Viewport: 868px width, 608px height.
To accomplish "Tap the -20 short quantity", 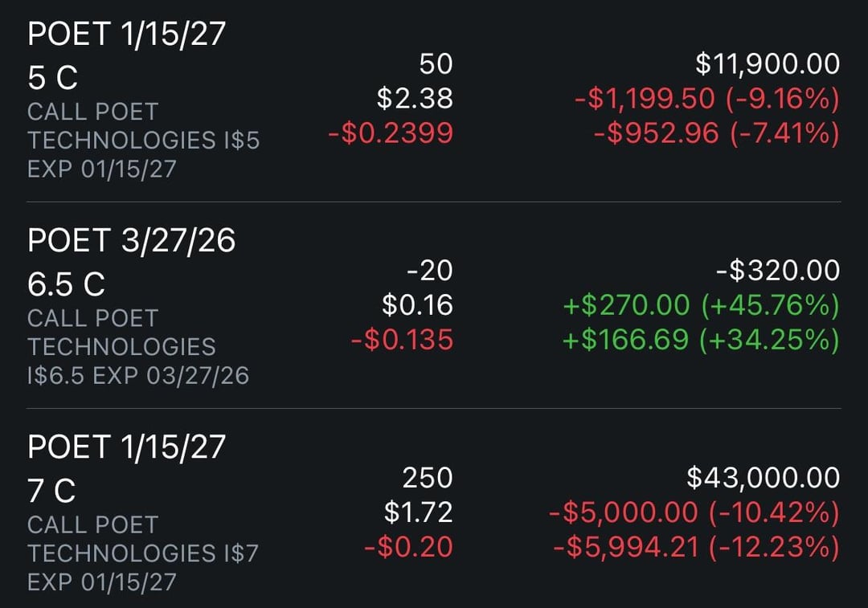I will pos(429,271).
